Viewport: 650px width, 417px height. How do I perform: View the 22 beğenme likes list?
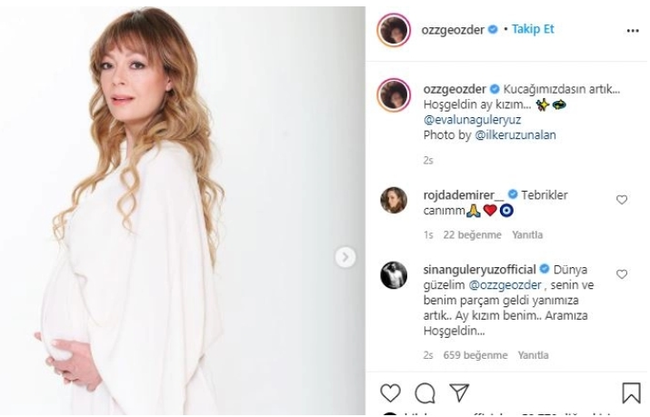tap(473, 235)
